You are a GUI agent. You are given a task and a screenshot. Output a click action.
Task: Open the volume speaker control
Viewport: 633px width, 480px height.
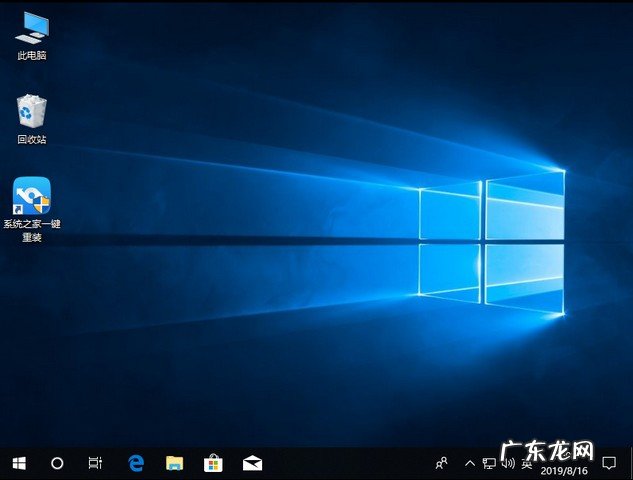click(508, 463)
